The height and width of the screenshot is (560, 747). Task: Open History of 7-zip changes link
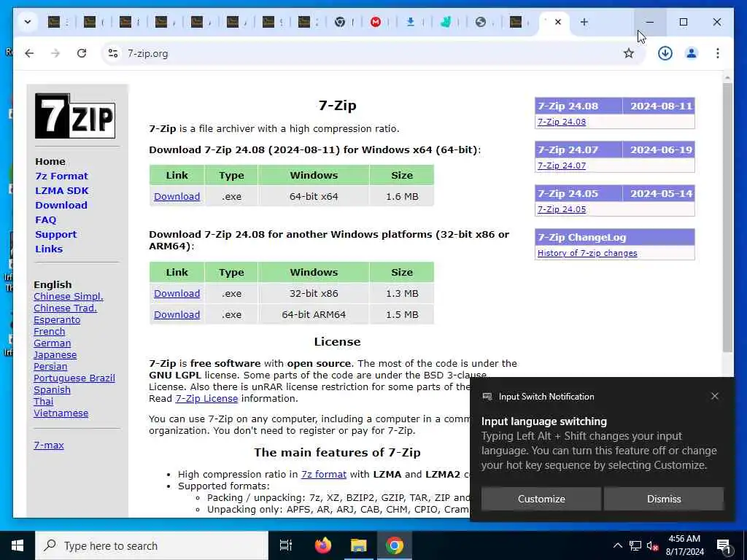[x=587, y=253]
